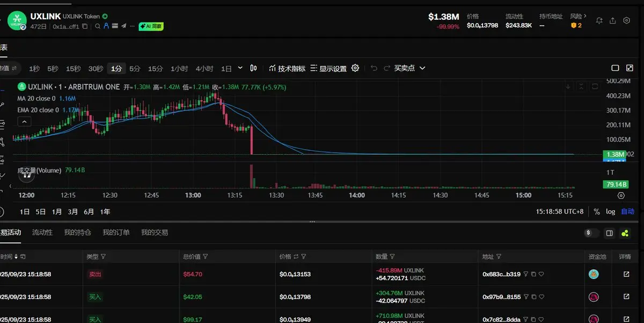Click the search magnifier icon beside token address
The image size is (644, 323).
[x=97, y=26]
